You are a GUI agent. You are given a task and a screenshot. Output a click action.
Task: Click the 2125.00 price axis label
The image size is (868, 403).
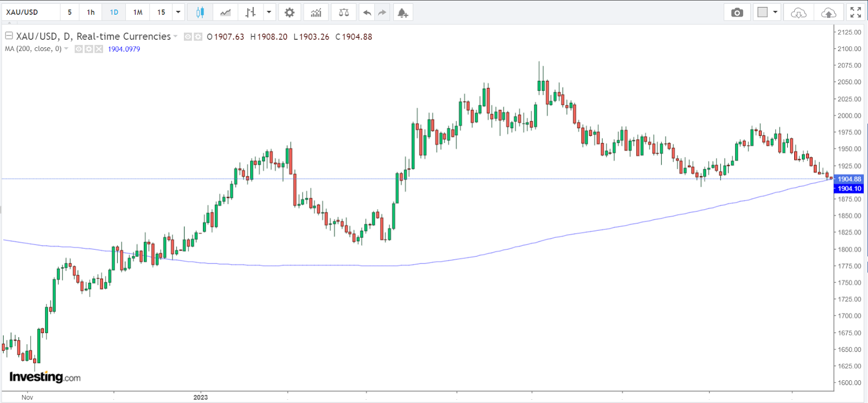pyautogui.click(x=849, y=32)
